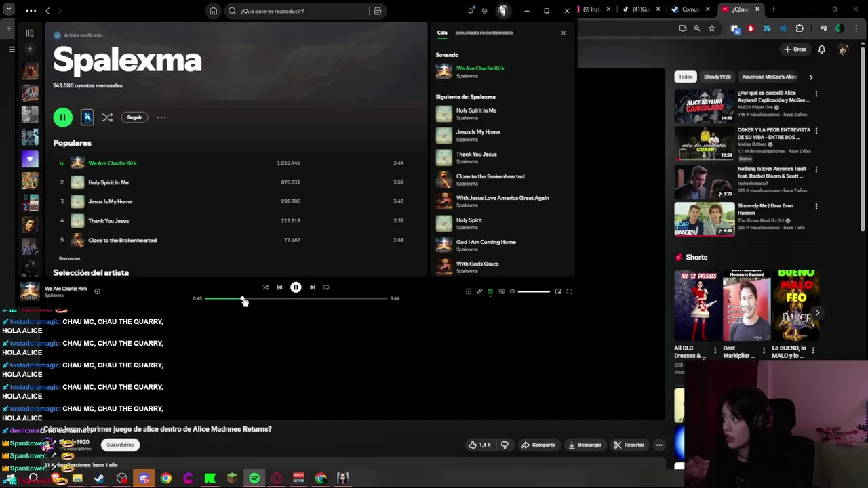Screen dimensions: 868x488
Task: Adjust the Spotify volume slider
Action: tap(534, 291)
